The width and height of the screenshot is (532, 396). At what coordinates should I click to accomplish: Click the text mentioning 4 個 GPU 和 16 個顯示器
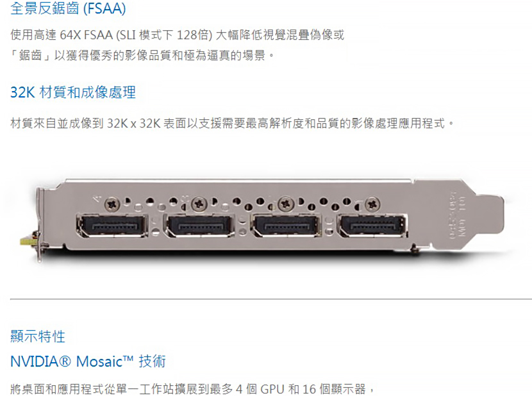click(x=192, y=389)
